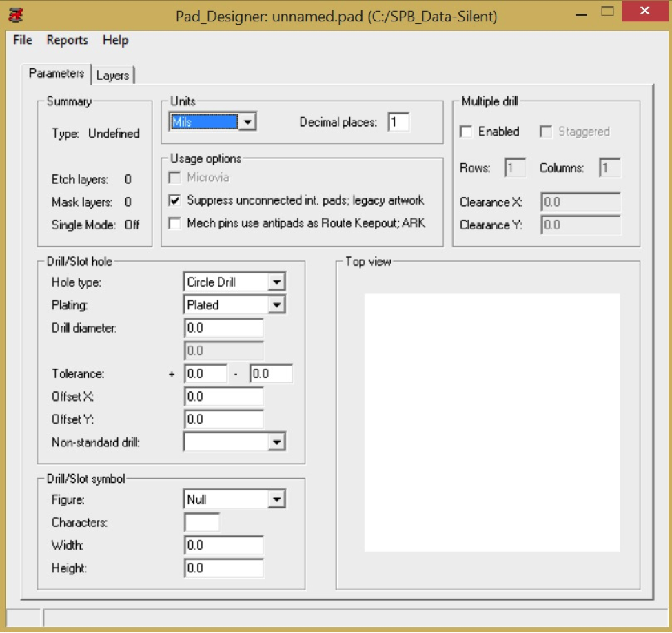Open the Reports menu
Image resolution: width=672 pixels, height=633 pixels.
pos(67,40)
